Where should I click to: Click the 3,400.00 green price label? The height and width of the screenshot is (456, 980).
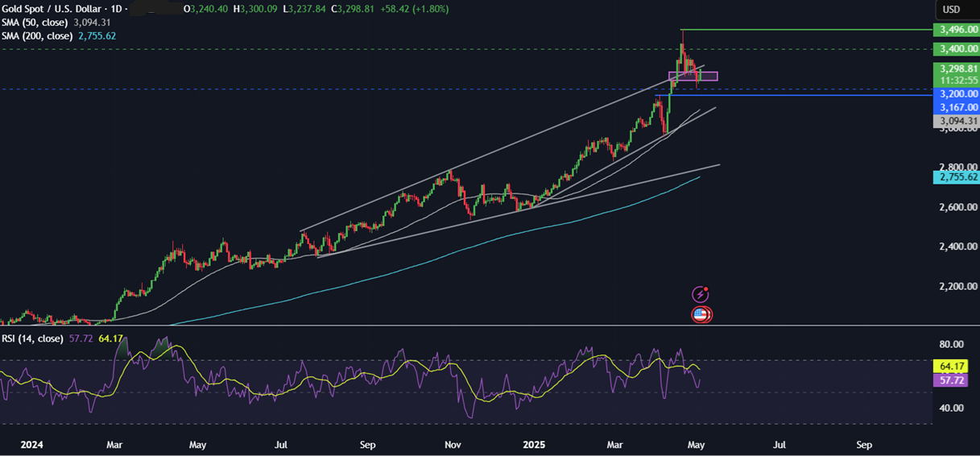pyautogui.click(x=954, y=49)
